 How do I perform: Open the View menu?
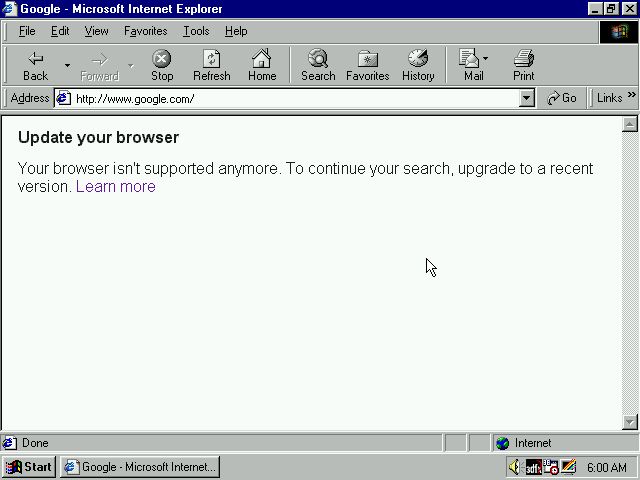point(96,31)
